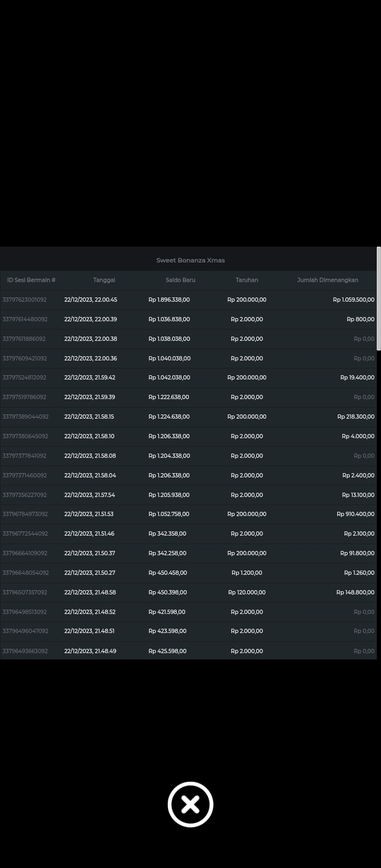Click the 'Tanggal' column header
Image resolution: width=381 pixels, height=868 pixels.
pyautogui.click(x=104, y=280)
